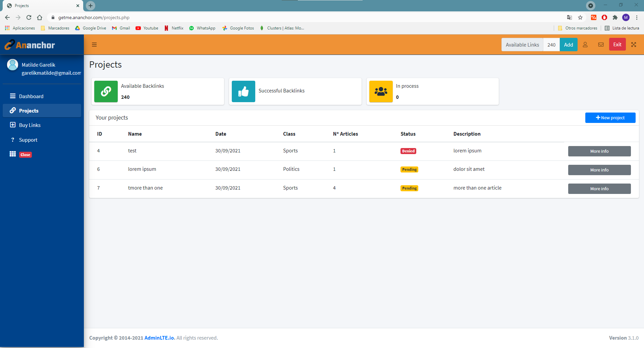Viewport: 644px width, 348px height.
Task: Click the grid icon beside Close in sidebar
Action: (x=13, y=154)
